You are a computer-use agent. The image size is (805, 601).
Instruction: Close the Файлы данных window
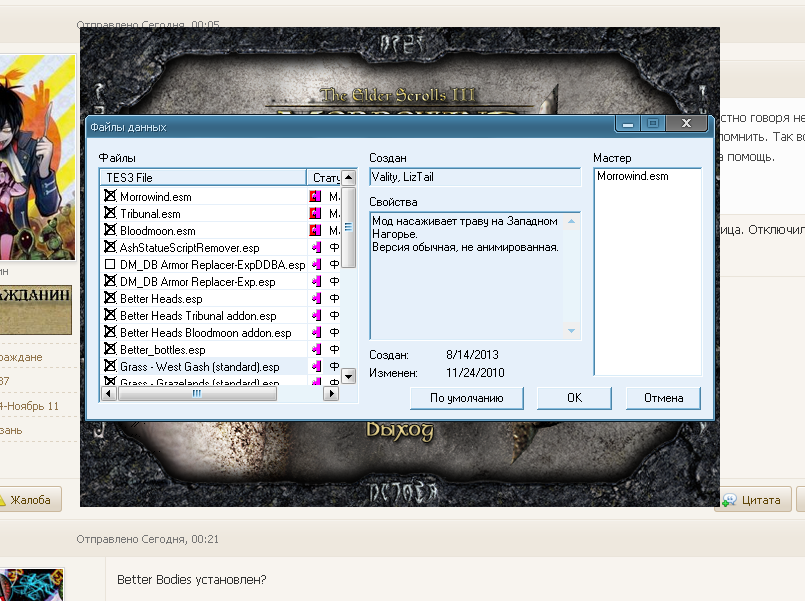coord(686,124)
